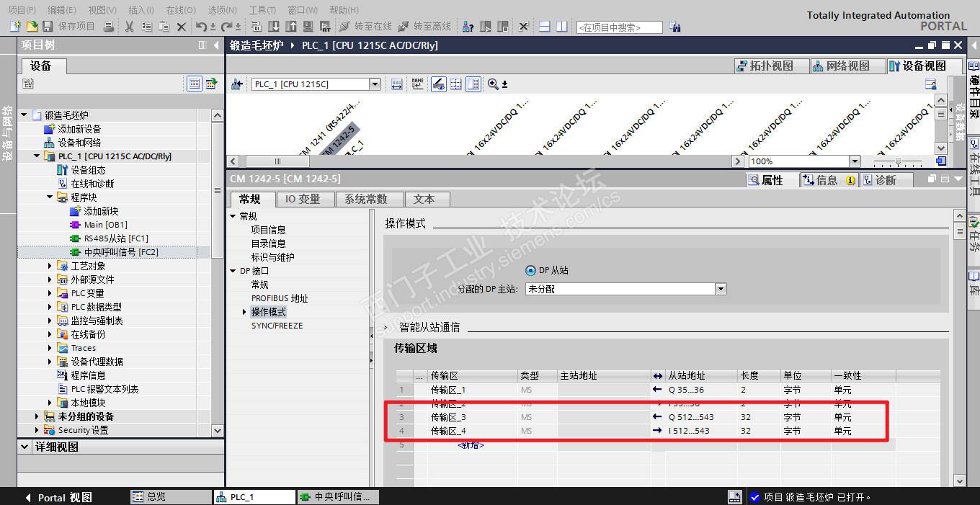Click project tree details view icon
This screenshot has height=505, width=980.
tap(194, 84)
